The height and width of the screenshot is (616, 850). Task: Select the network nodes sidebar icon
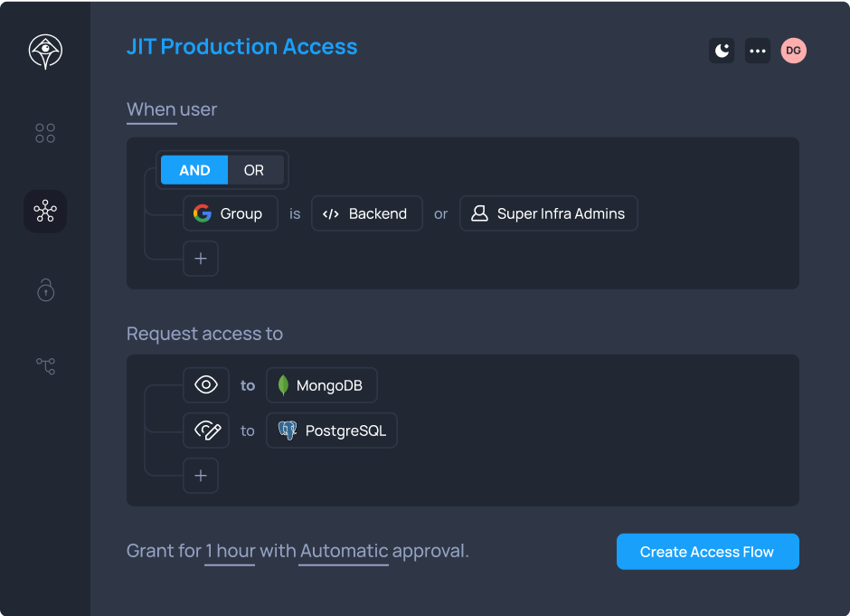point(45,212)
